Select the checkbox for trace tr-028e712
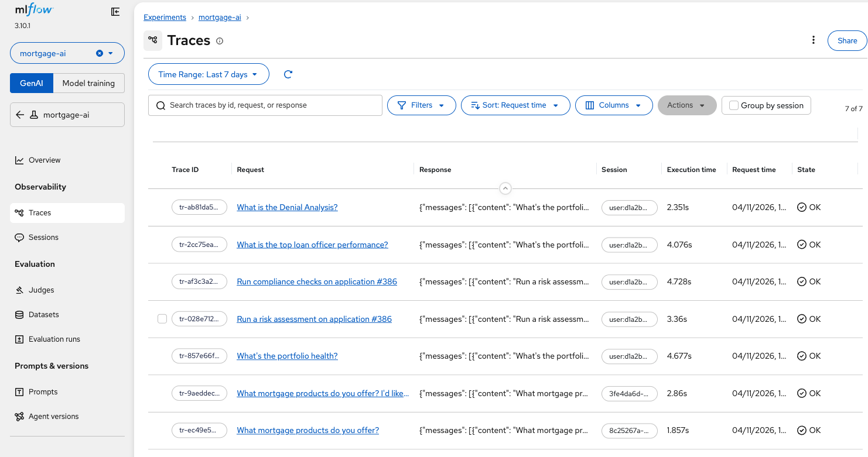Screen dimensions: 868x457 [162, 319]
